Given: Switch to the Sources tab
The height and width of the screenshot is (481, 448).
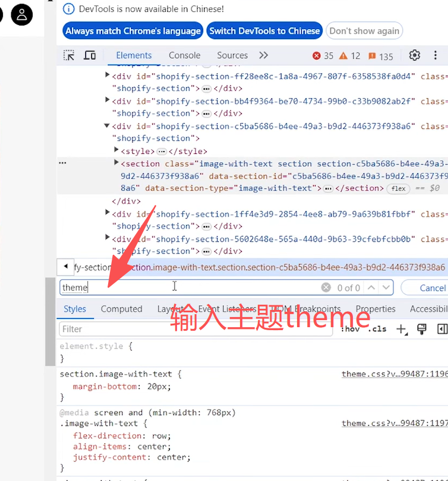Looking at the screenshot, I should click(232, 56).
